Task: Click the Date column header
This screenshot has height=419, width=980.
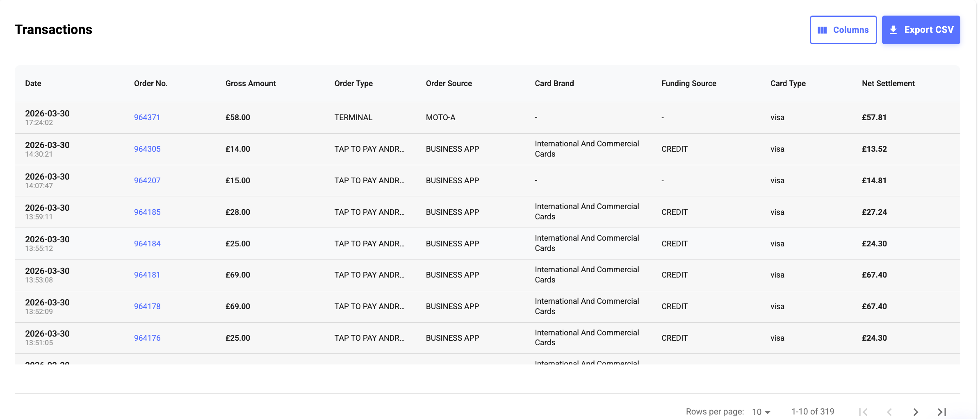Action: coord(33,84)
